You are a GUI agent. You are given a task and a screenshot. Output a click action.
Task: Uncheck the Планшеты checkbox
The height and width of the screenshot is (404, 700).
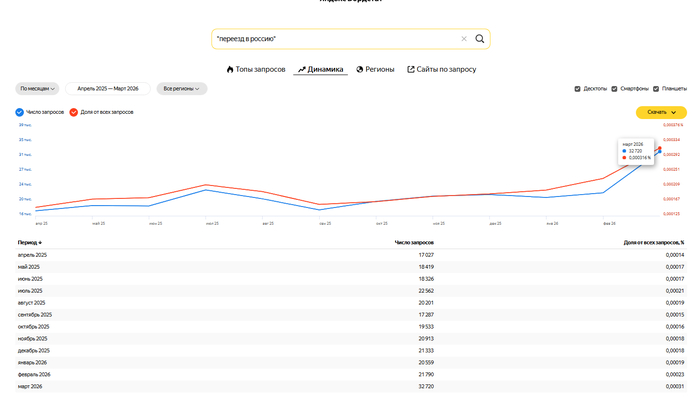[656, 89]
